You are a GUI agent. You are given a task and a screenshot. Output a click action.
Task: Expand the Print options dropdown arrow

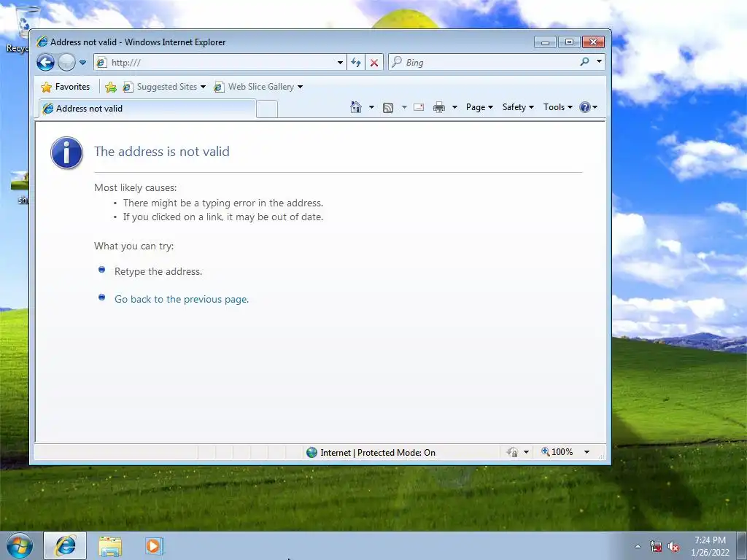coord(454,107)
